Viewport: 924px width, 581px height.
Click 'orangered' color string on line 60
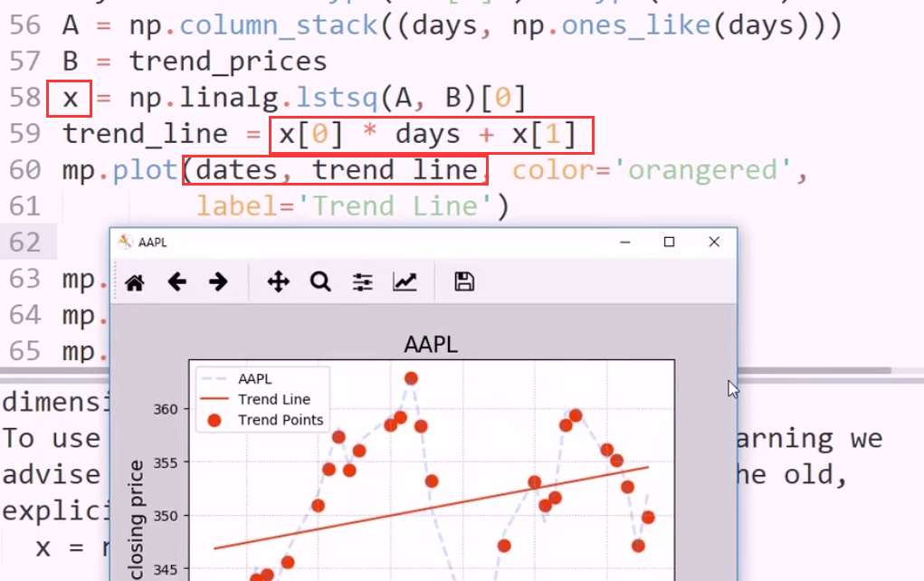[703, 171]
